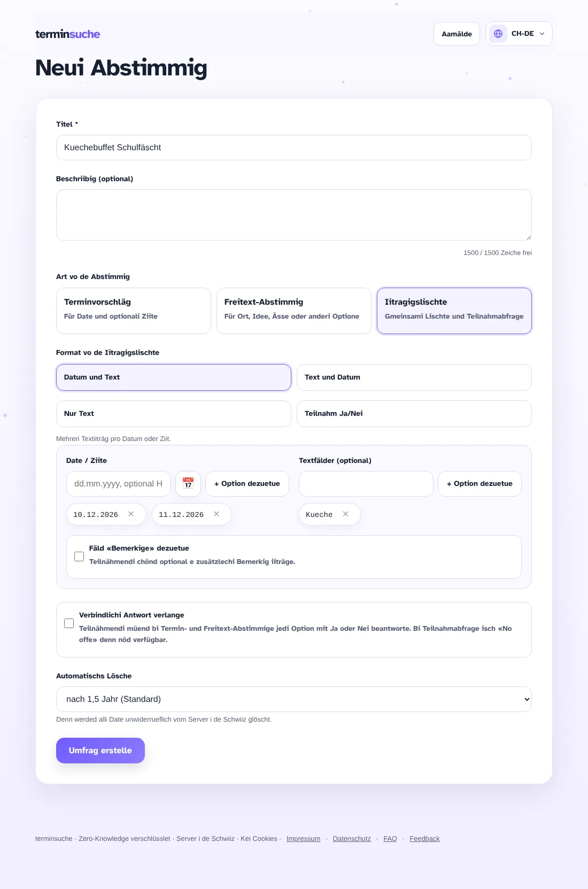Focus the Beschriibig textarea
This screenshot has width=588, height=889.
click(x=294, y=215)
